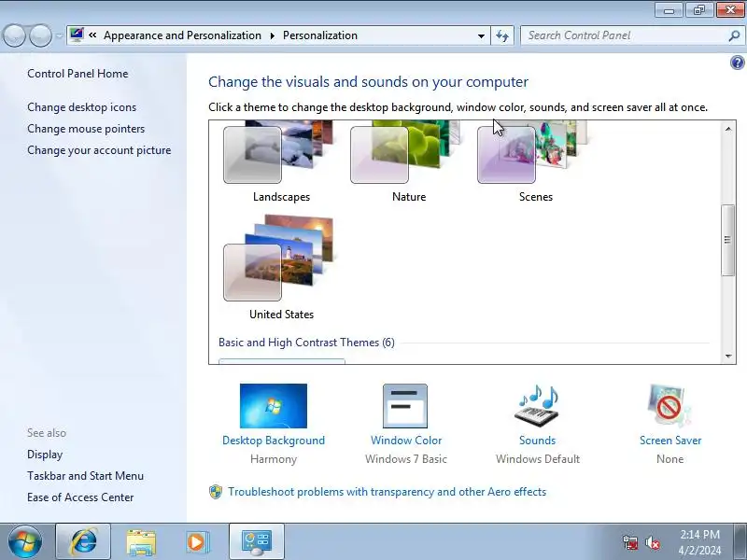Open the Sounds icon with musical notes
747x560 pixels.
point(538,406)
